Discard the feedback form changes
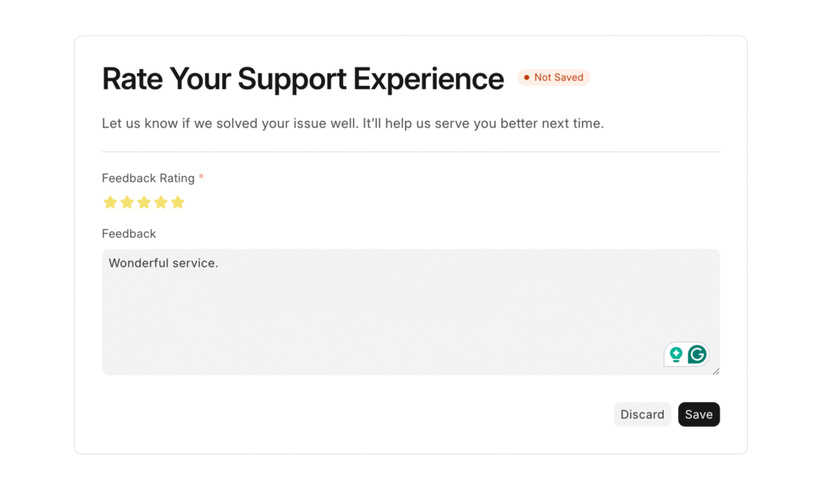This screenshot has width=816, height=504. click(x=642, y=415)
